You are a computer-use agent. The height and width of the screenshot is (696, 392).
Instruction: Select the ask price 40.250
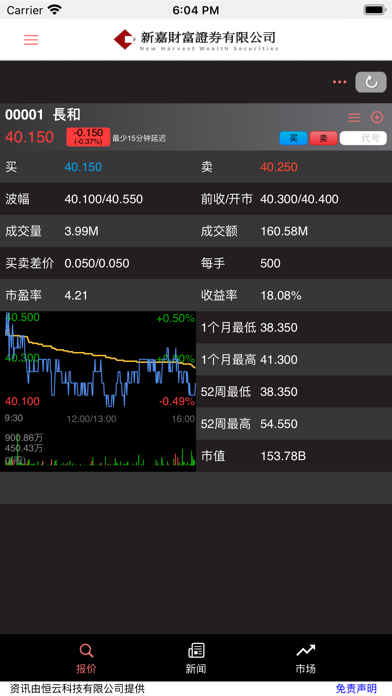pos(279,167)
